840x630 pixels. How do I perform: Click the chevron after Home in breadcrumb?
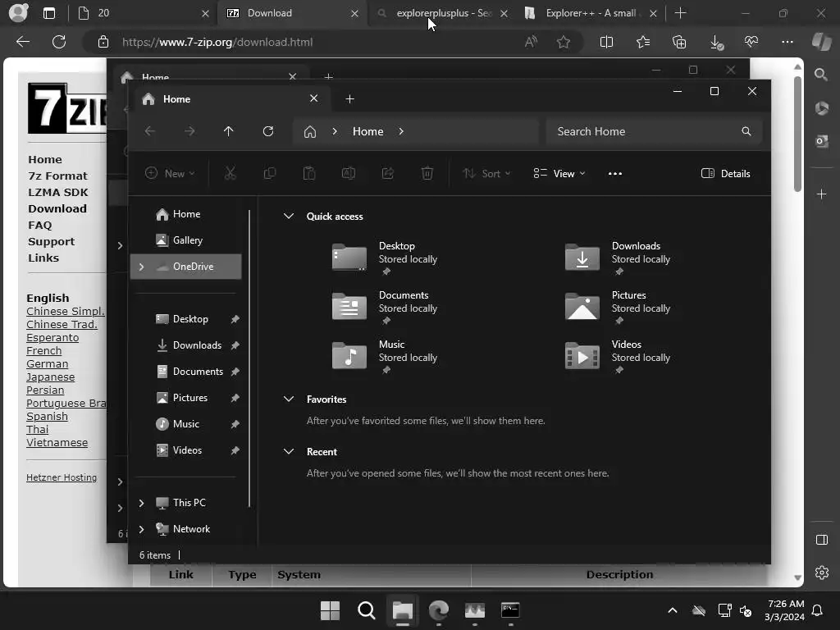click(401, 131)
